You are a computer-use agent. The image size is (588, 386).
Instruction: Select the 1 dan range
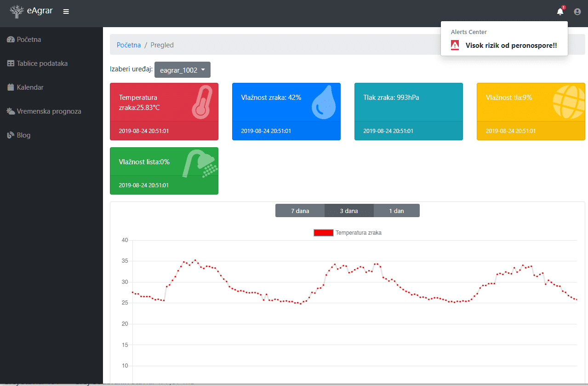coord(396,211)
